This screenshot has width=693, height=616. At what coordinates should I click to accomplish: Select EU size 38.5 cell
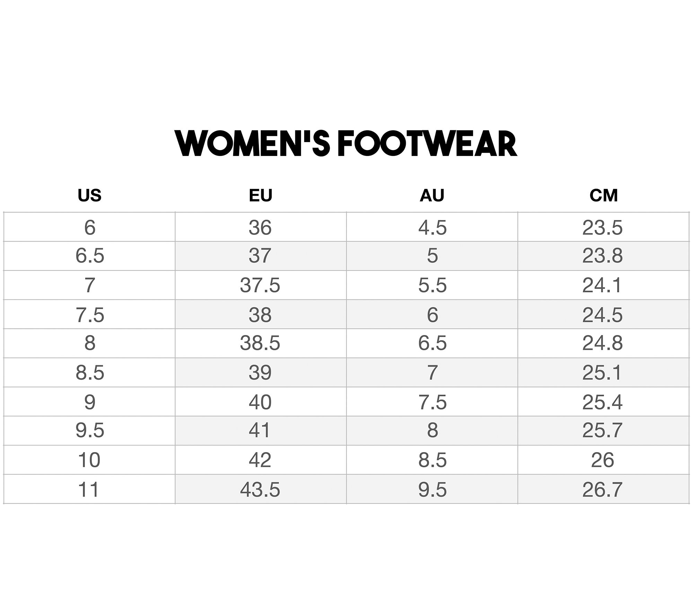tap(261, 343)
